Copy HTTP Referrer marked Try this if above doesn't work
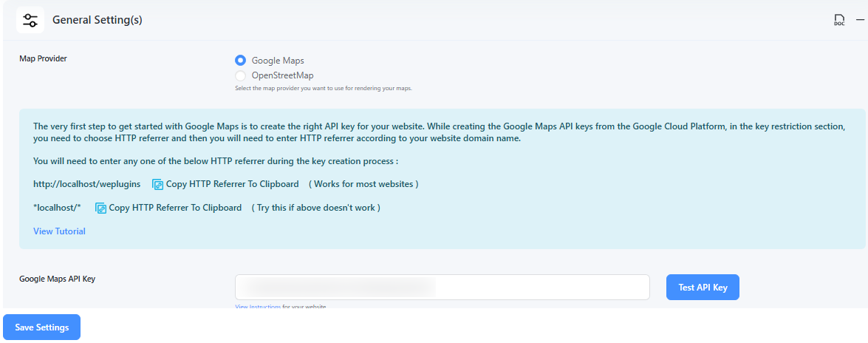Image resolution: width=868 pixels, height=343 pixels. 176,208
